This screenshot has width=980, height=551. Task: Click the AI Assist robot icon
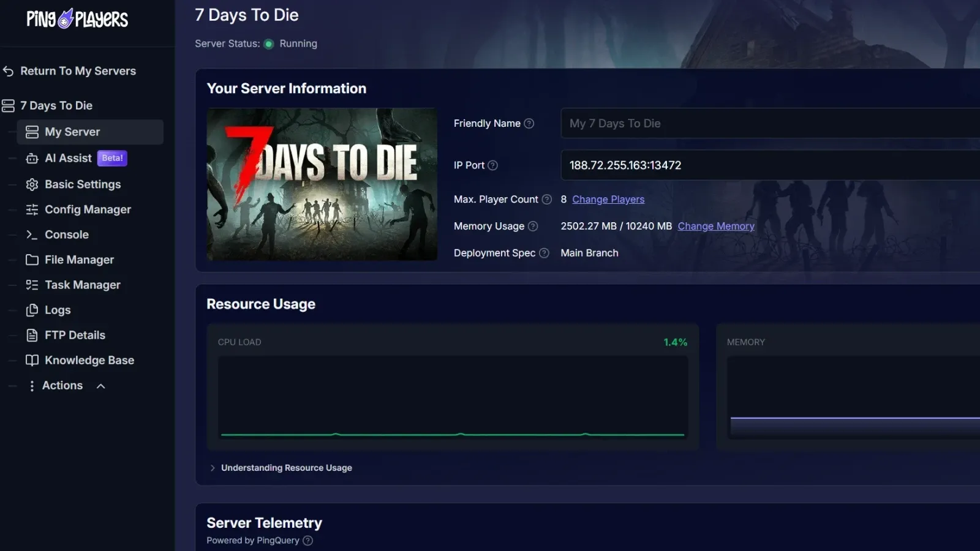(32, 159)
